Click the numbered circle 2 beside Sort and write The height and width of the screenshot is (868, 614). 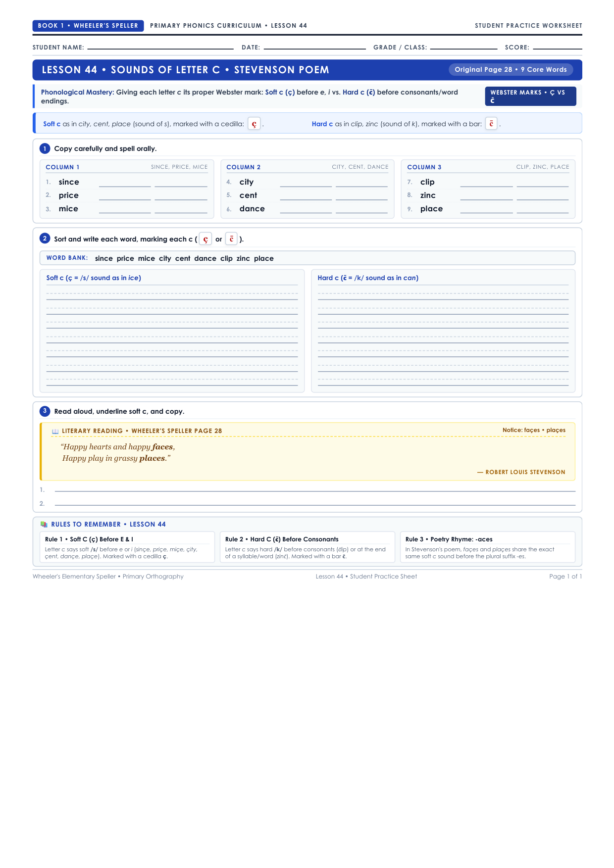coord(45,239)
